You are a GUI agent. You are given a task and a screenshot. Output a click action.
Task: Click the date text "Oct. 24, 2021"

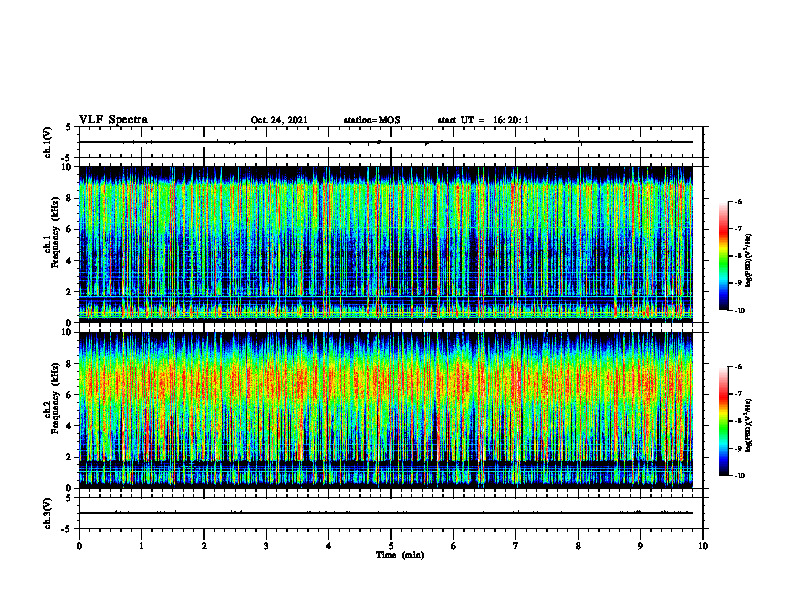click(279, 120)
